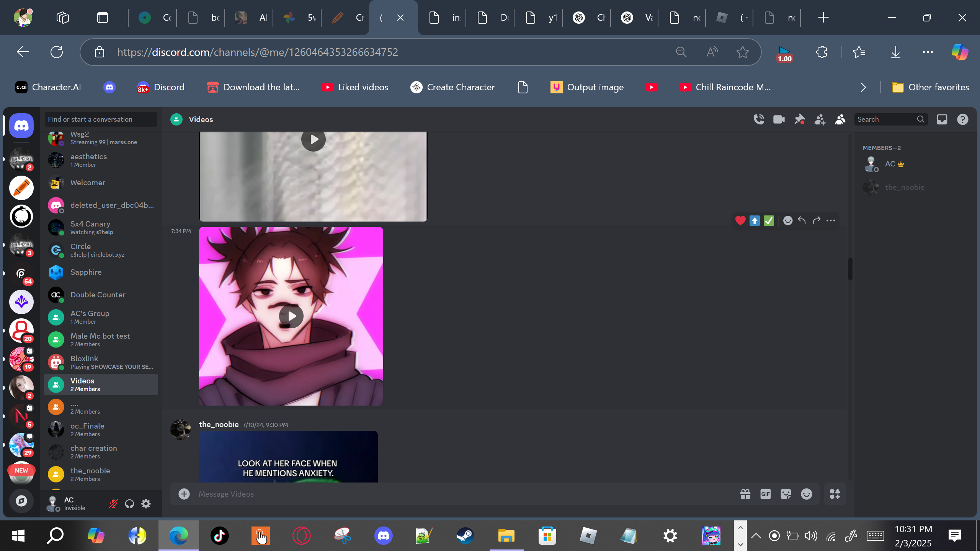Open the AC user status panel

(x=73, y=504)
